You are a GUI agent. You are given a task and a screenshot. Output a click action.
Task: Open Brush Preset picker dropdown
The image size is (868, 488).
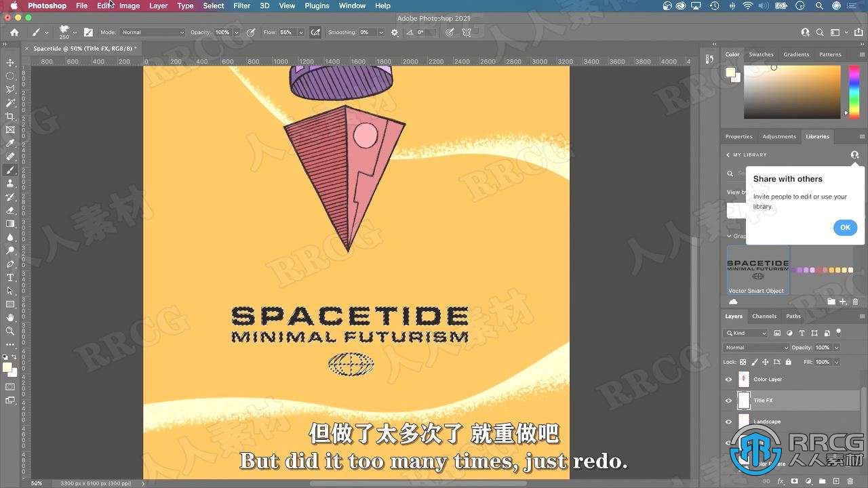(x=75, y=33)
